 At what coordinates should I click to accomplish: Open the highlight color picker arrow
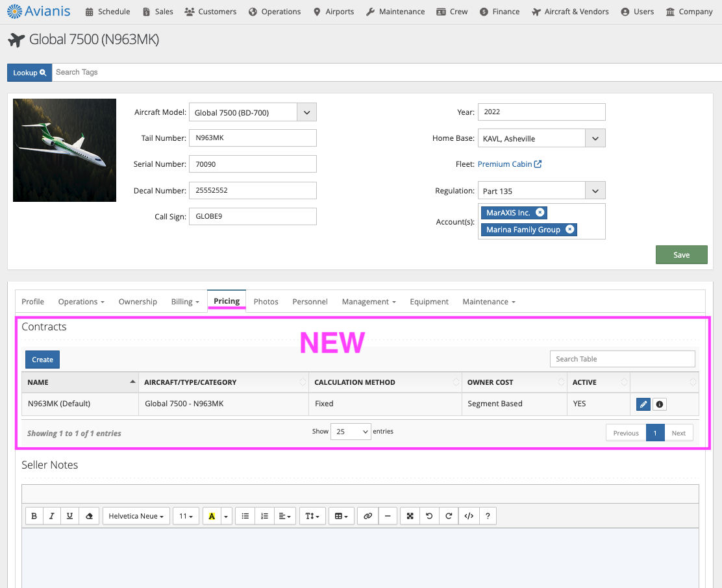point(226,516)
